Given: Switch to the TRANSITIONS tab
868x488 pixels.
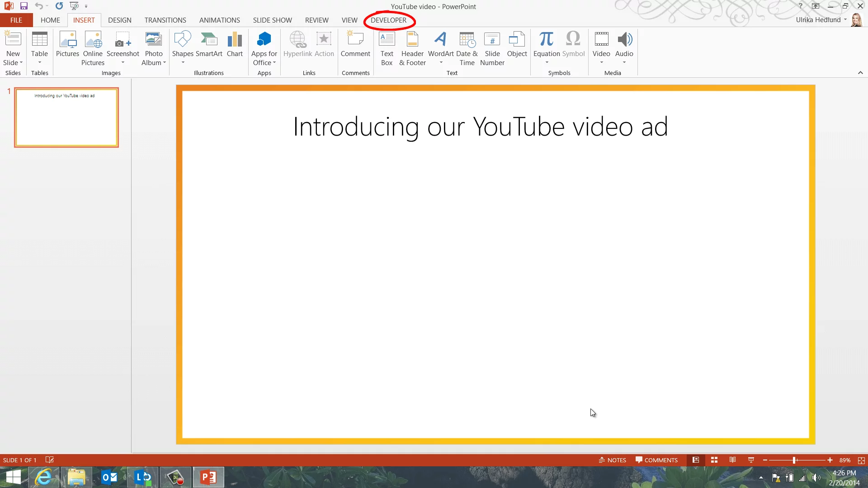Looking at the screenshot, I should (165, 20).
